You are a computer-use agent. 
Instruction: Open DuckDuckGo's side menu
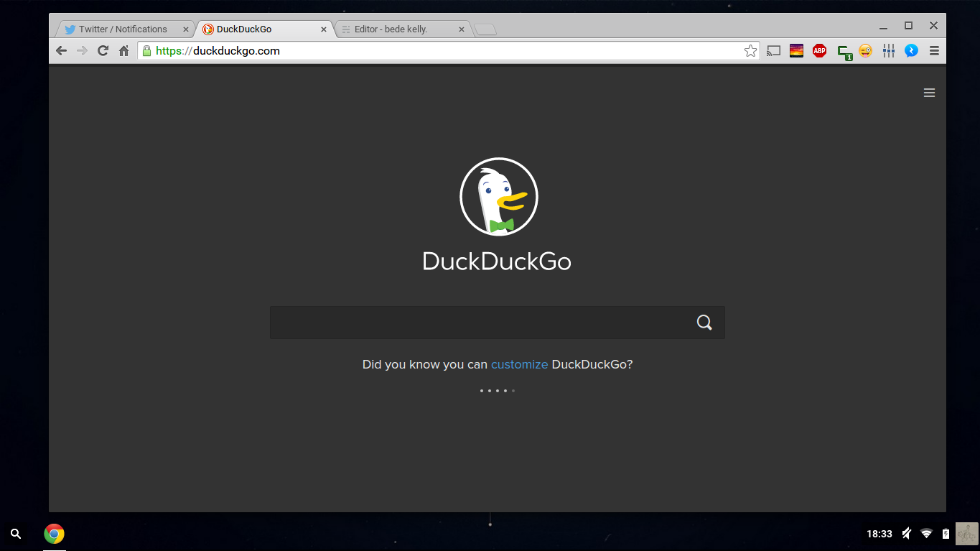point(929,93)
